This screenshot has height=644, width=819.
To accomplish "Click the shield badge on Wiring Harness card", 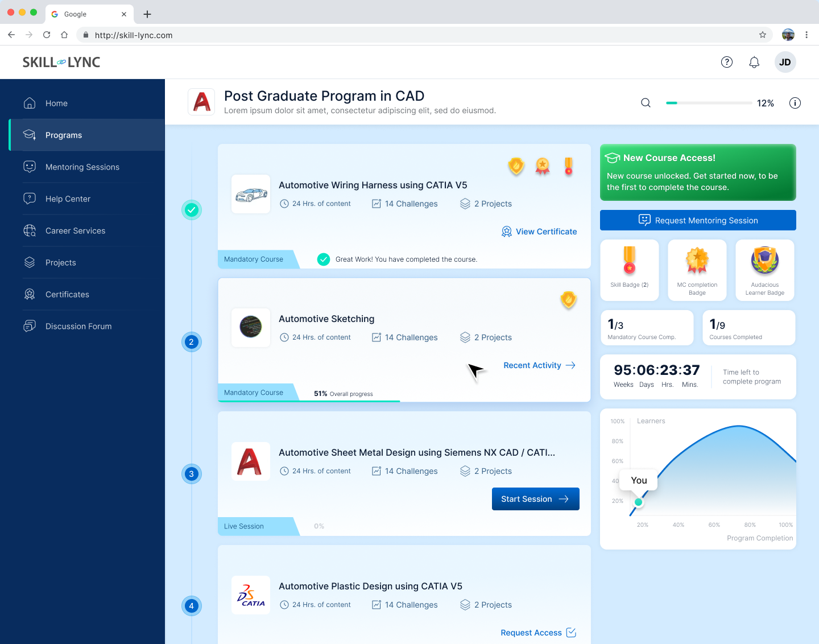I will click(516, 166).
